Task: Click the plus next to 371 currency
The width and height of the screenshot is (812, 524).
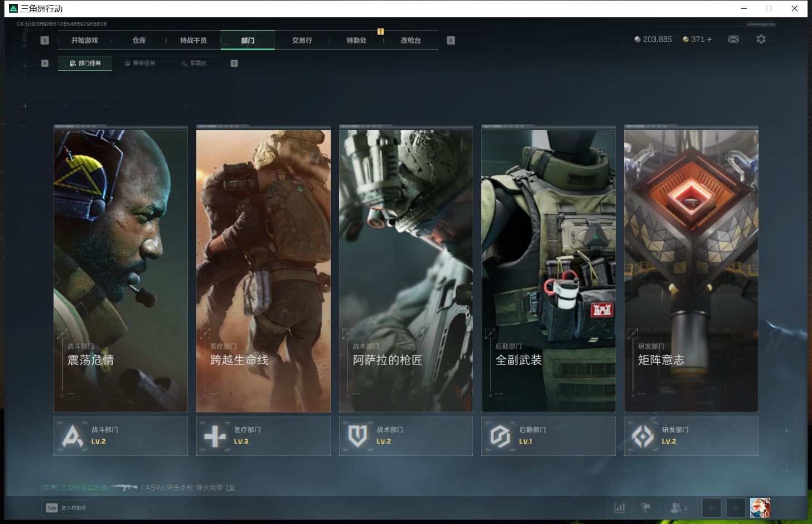Action: coord(709,39)
